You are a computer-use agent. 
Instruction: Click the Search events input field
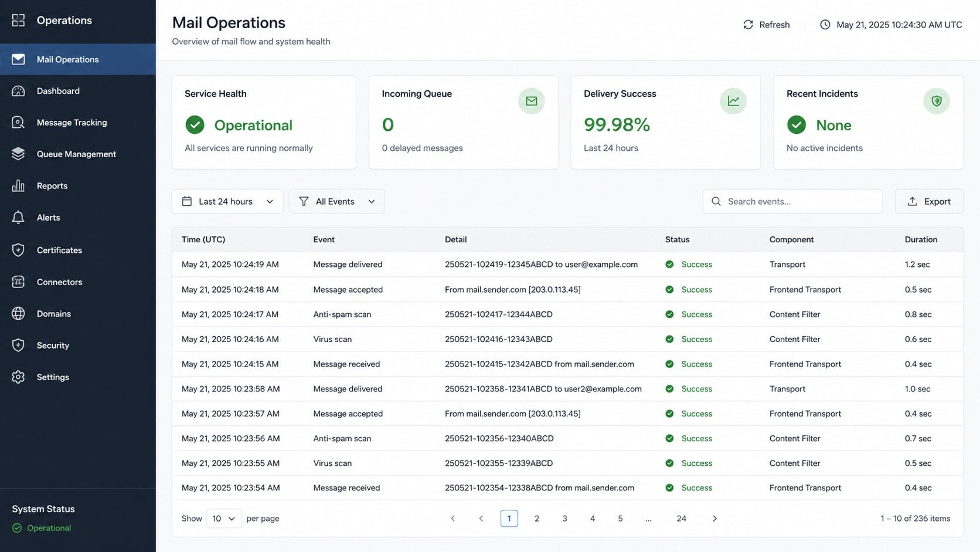792,201
